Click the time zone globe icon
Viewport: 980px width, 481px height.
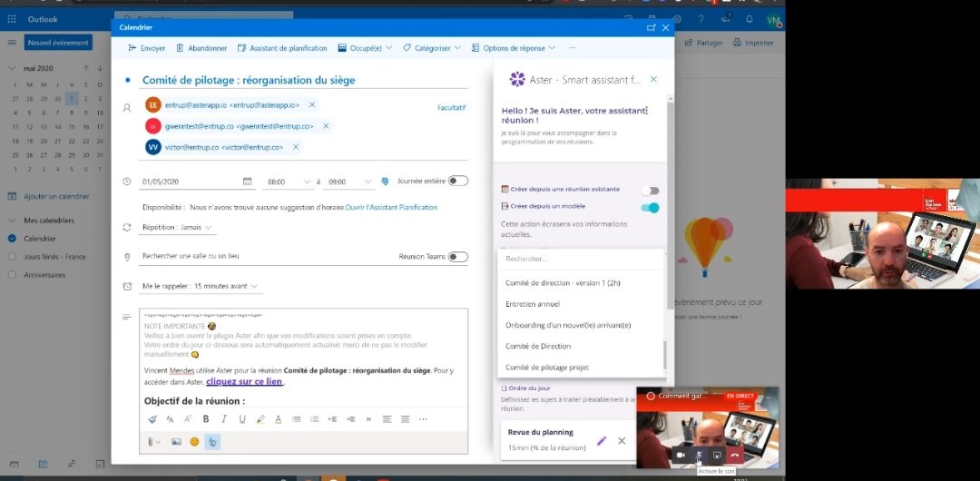(385, 182)
